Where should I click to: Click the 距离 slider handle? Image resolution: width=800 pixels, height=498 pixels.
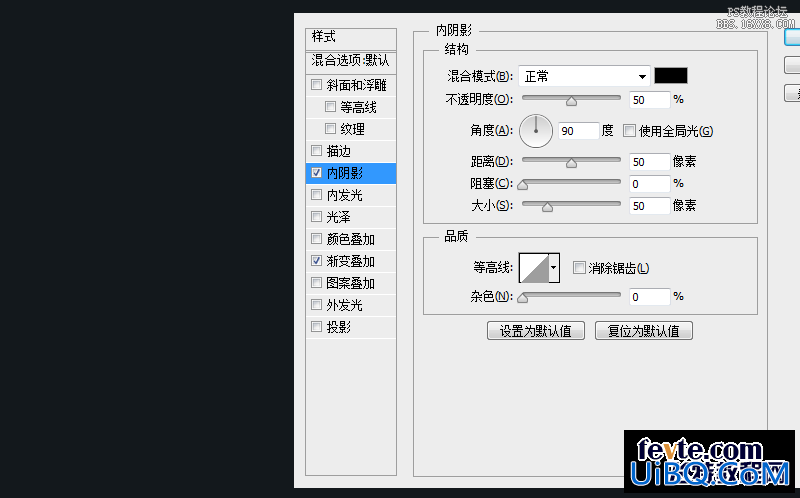(571, 163)
